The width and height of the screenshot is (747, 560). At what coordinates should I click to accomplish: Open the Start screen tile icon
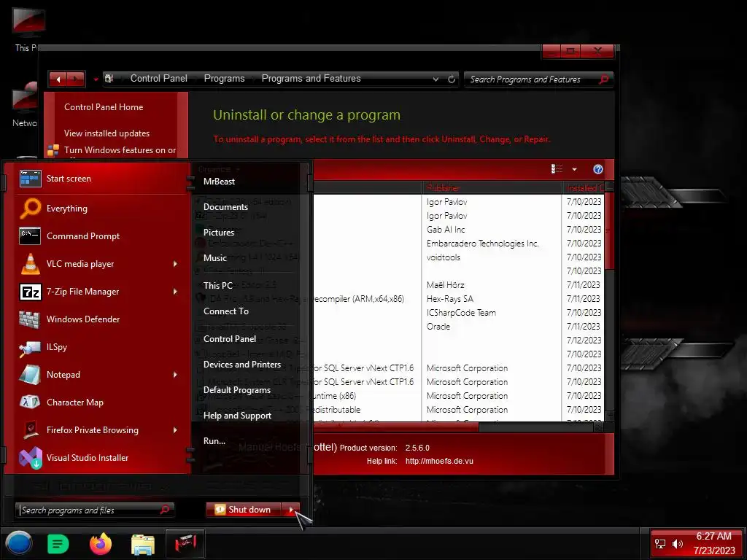30,179
